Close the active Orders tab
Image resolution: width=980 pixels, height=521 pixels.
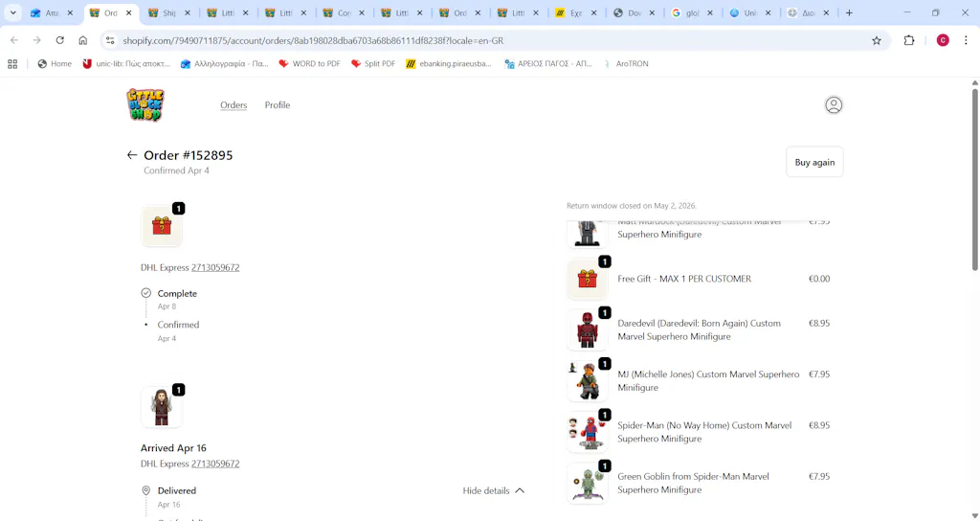[x=129, y=12]
